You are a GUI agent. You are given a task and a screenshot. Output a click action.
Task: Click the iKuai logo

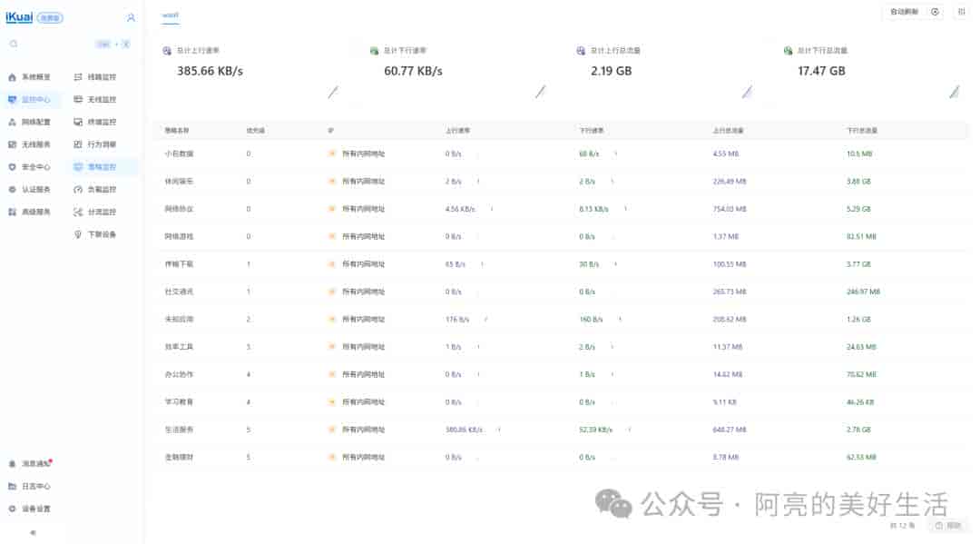(19, 17)
